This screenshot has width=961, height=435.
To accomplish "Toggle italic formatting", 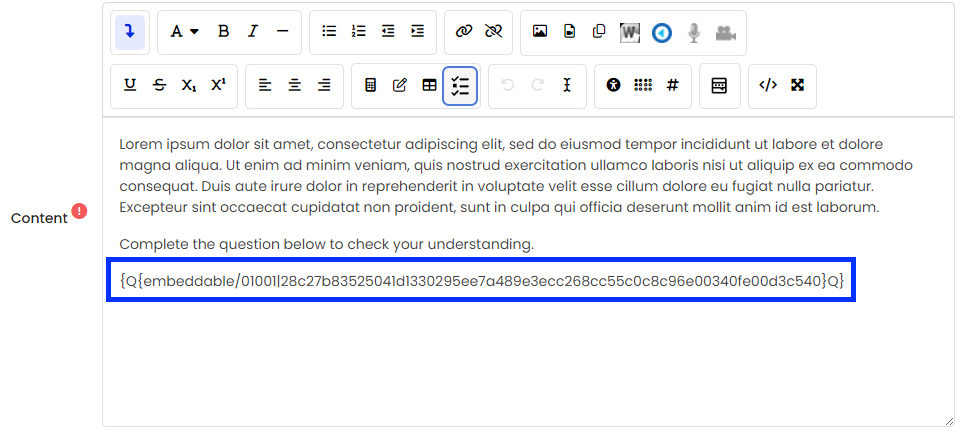I will pyautogui.click(x=253, y=32).
